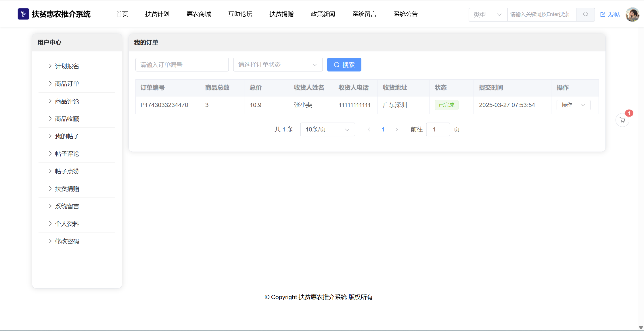Open the order status dropdown

click(278, 65)
